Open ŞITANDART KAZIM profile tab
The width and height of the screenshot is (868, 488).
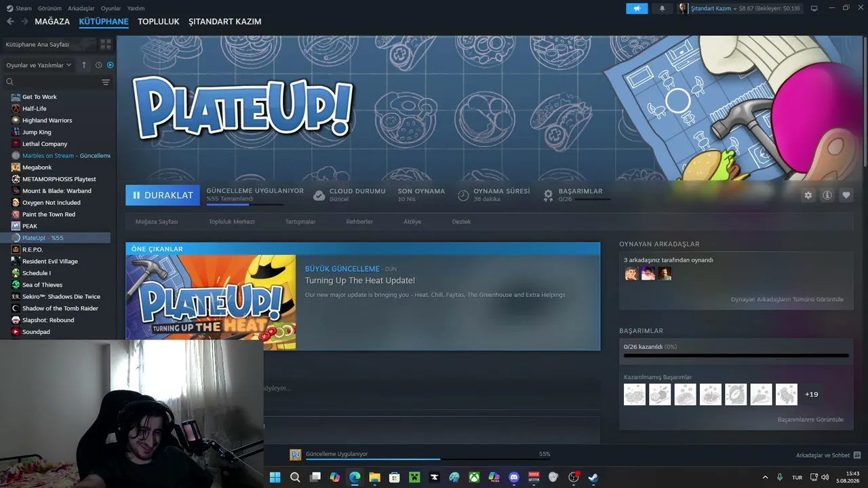pos(225,22)
